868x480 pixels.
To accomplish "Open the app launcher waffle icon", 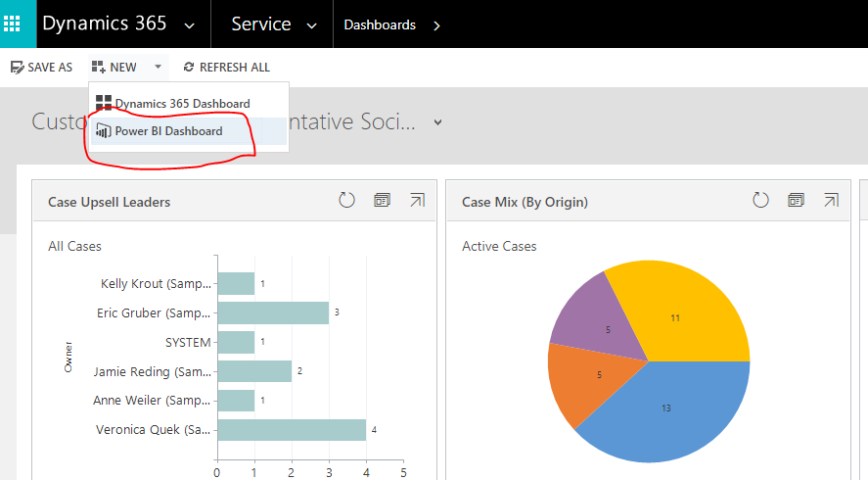I will 12,24.
